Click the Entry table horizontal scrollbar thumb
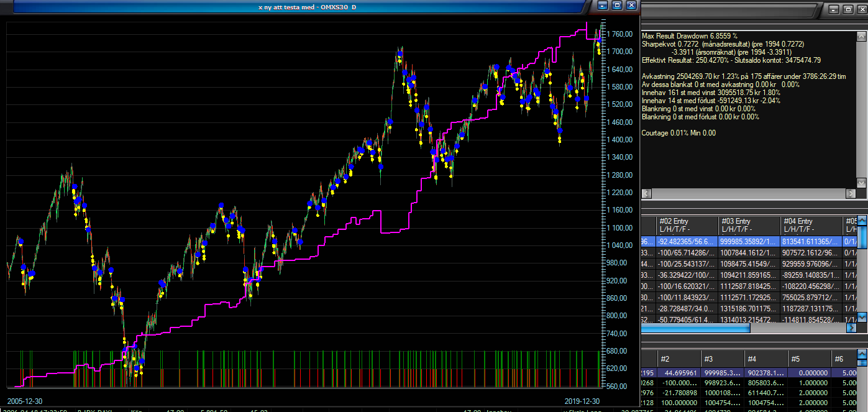868x412 pixels. [696, 328]
